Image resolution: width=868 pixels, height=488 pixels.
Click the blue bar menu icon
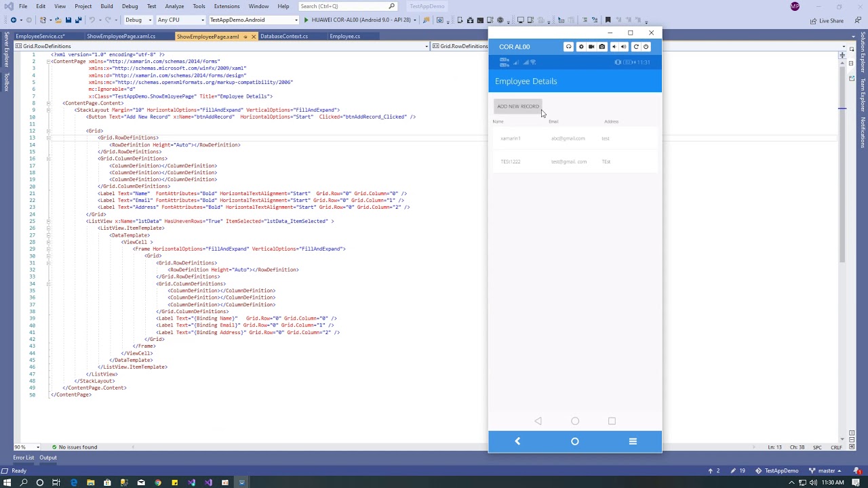tap(633, 441)
